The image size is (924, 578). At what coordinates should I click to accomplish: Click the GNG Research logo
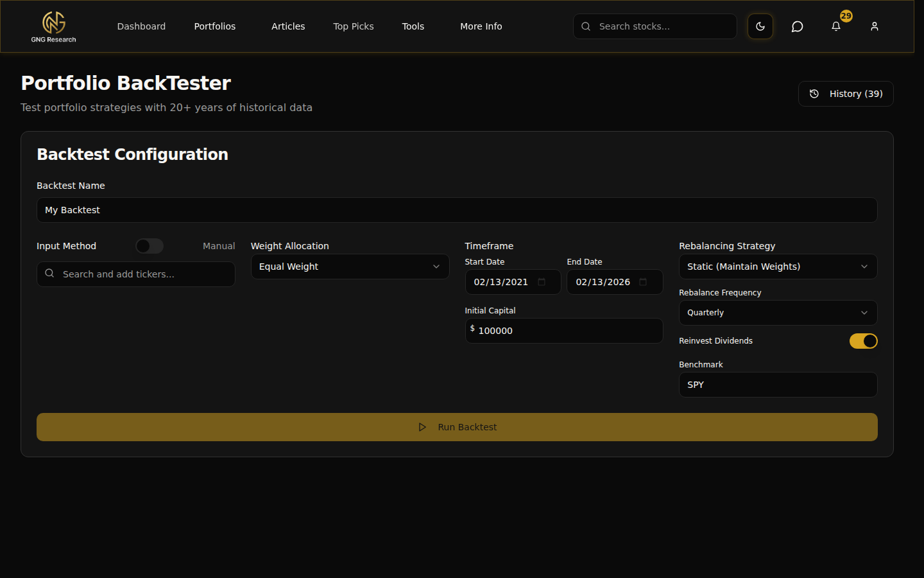(x=53, y=26)
